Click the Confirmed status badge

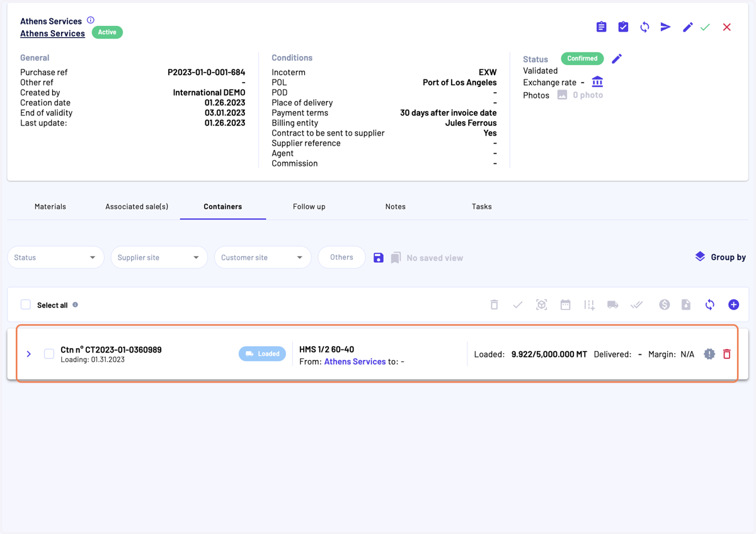click(x=582, y=58)
